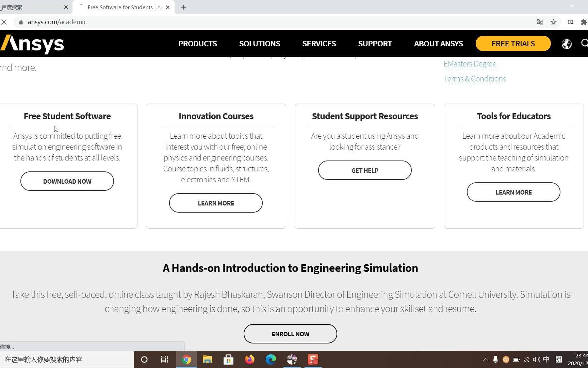Open the Terms & Conditions link
Viewport: 588px width, 368px height.
[475, 79]
